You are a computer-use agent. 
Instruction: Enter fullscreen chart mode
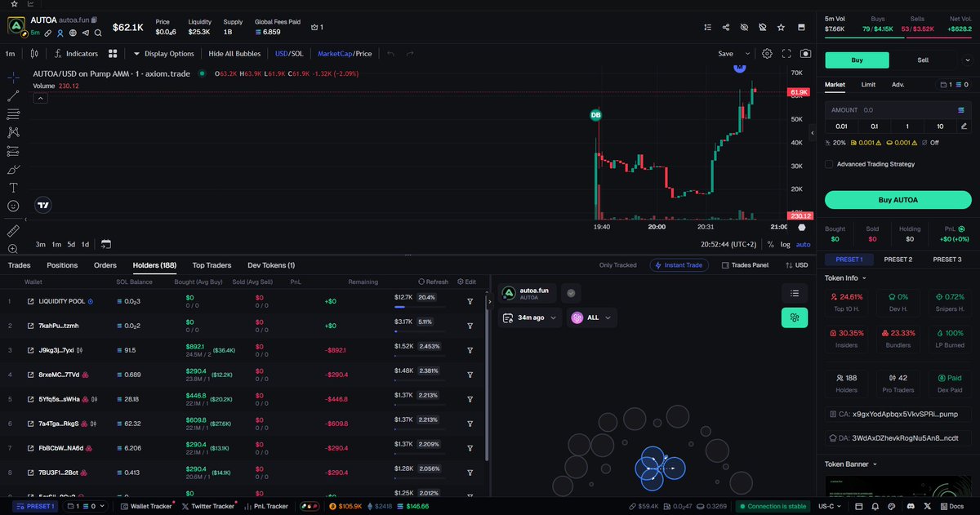click(786, 53)
